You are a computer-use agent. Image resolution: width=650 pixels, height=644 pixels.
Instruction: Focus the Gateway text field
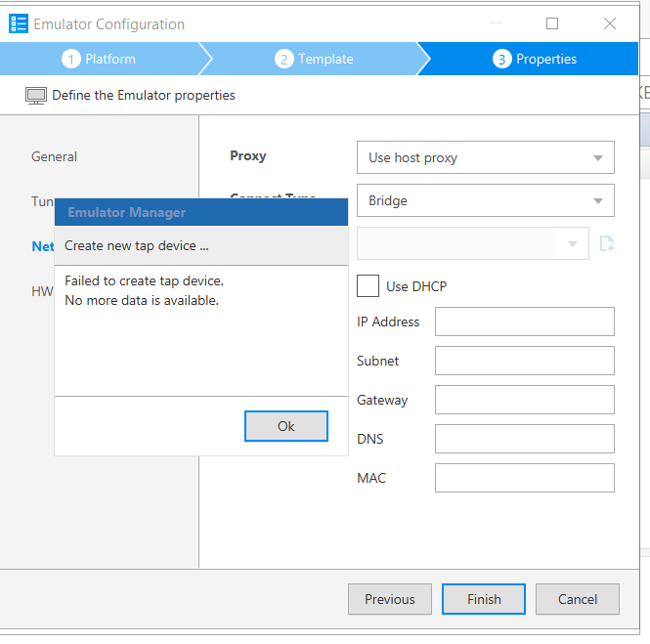coord(524,400)
